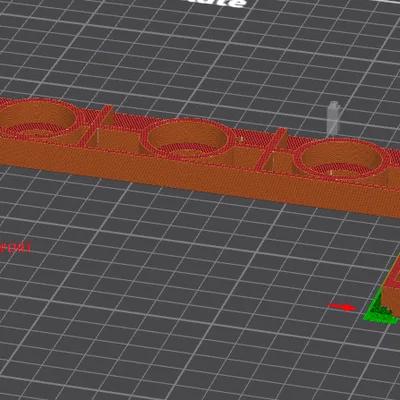400x400 pixels.
Task: Click the translucent grey object behind the model
Action: tap(333, 119)
